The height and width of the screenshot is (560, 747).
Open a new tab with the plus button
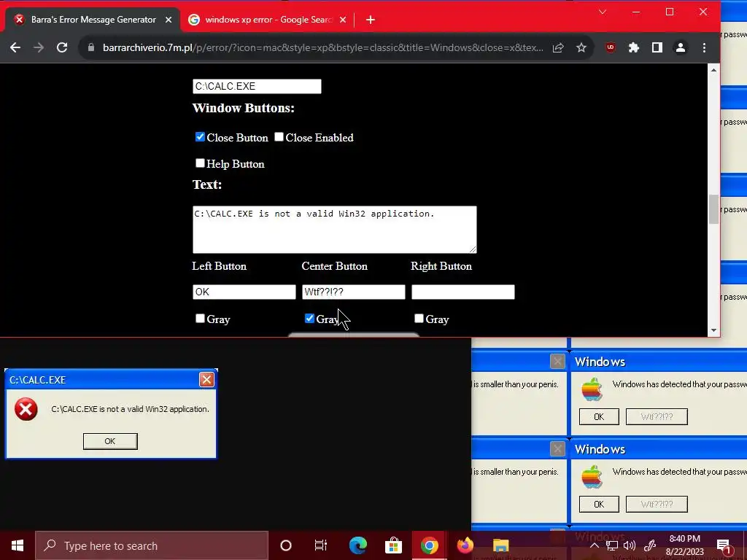[x=370, y=20]
